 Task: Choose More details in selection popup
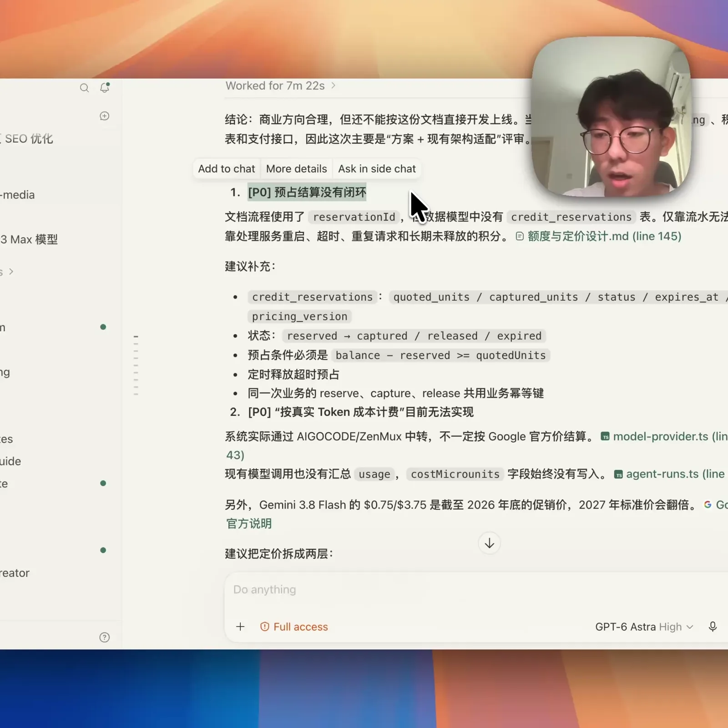click(x=297, y=169)
